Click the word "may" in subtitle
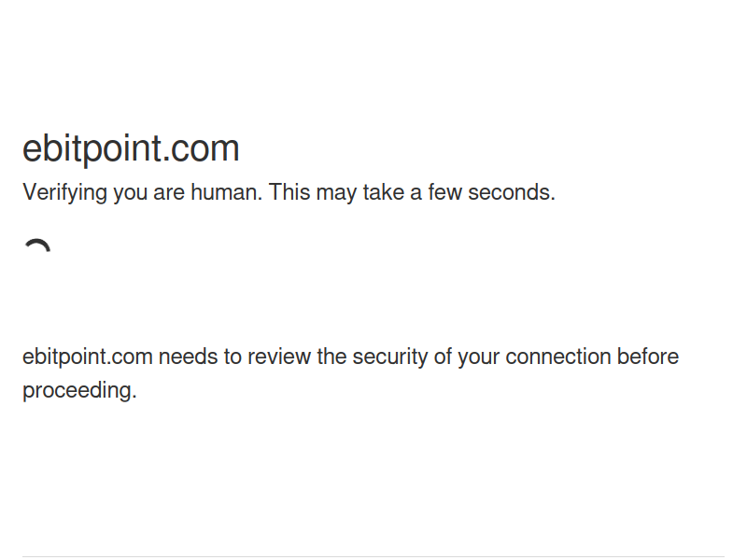This screenshot has width=747, height=560. coord(336,194)
